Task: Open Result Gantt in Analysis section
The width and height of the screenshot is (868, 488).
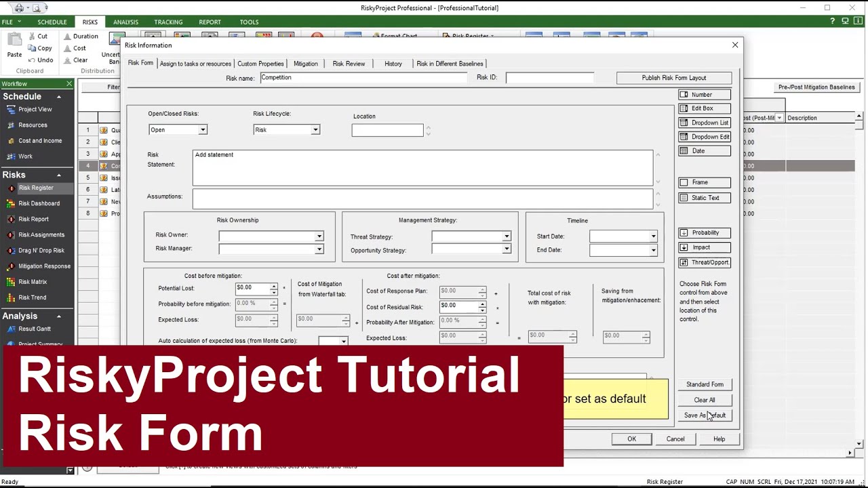Action: pyautogui.click(x=35, y=329)
